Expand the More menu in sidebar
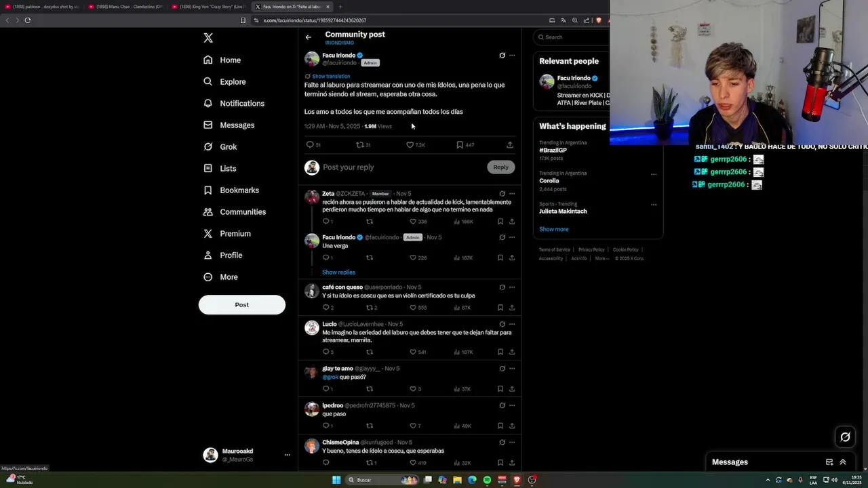The width and height of the screenshot is (868, 488). [221, 277]
